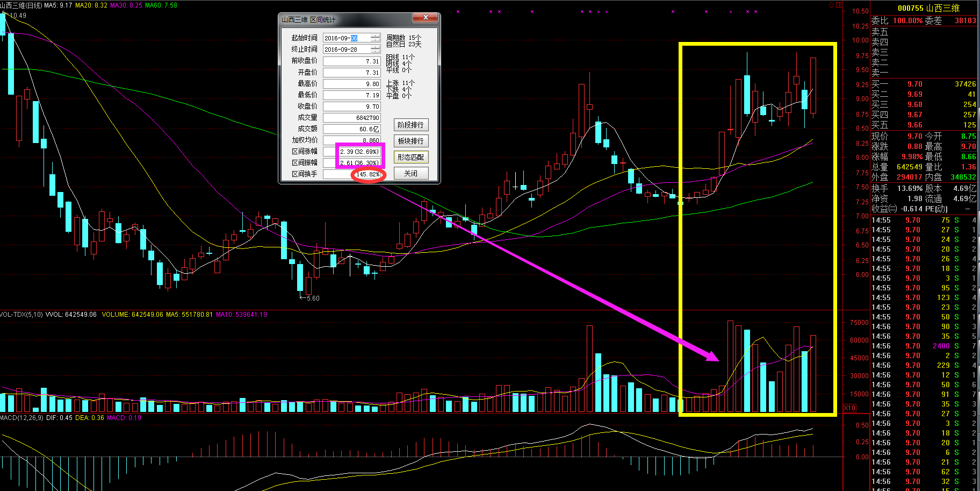Click the X10 volume scale marker
The height and width of the screenshot is (491, 980).
click(849, 408)
